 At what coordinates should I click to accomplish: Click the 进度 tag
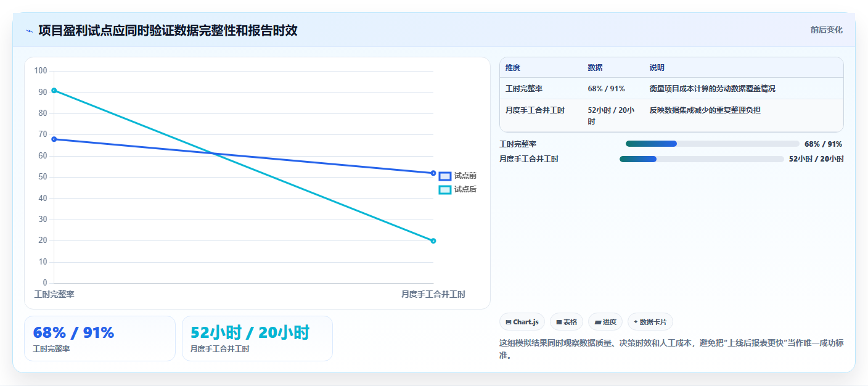coord(605,322)
